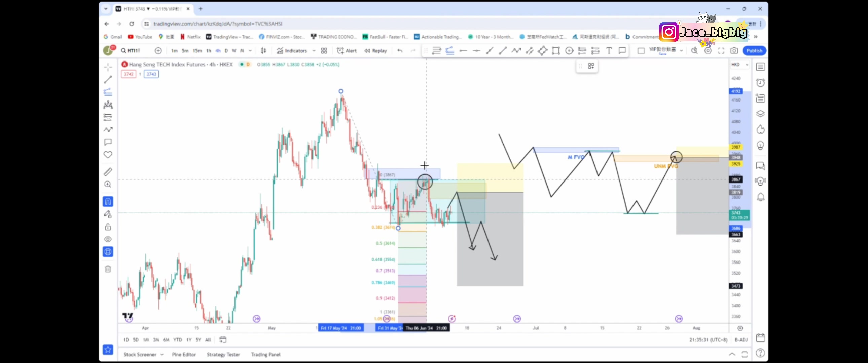Open the Fibonacci retracement tool group
Screen dimensions: 868x363
(x=108, y=92)
